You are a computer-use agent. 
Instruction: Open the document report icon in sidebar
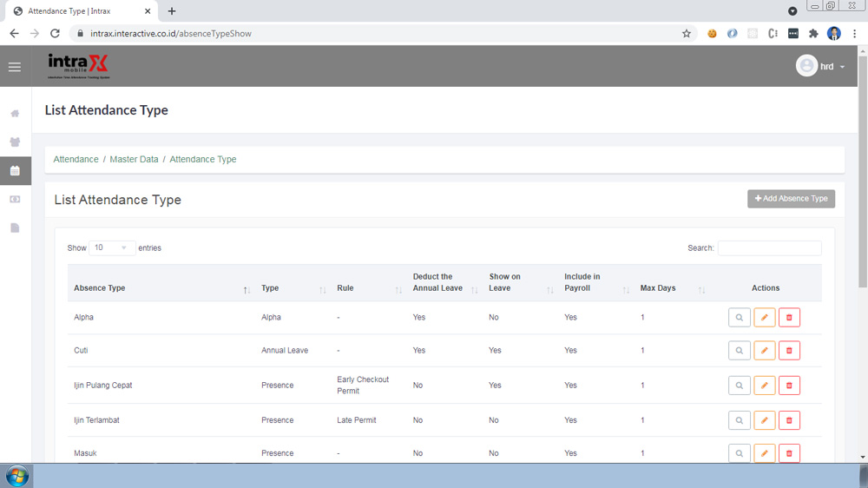[x=15, y=228]
